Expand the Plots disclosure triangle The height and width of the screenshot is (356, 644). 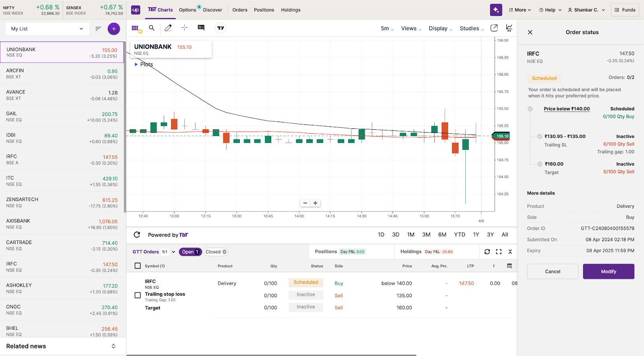[x=136, y=64]
